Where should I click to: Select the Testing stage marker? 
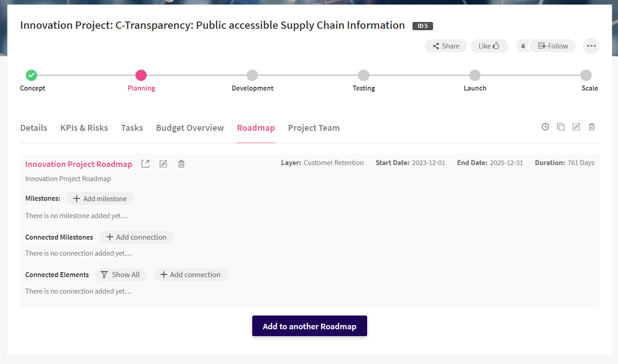click(x=363, y=75)
